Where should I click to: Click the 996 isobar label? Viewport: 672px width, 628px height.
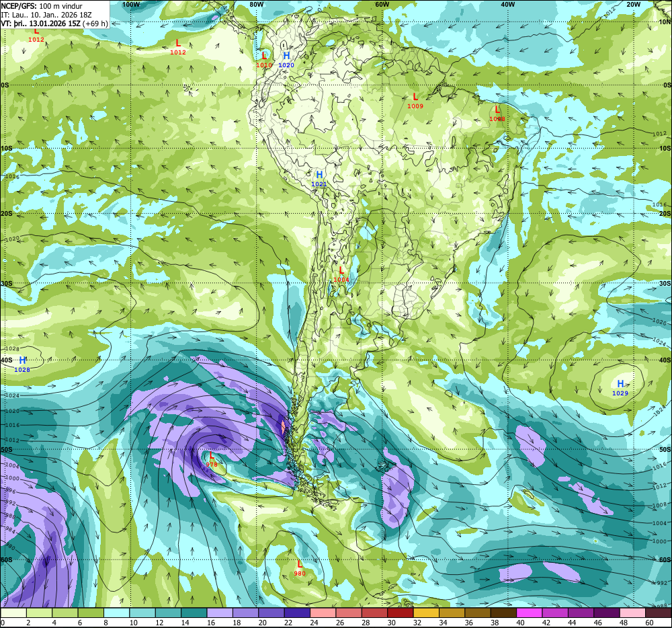(10, 492)
